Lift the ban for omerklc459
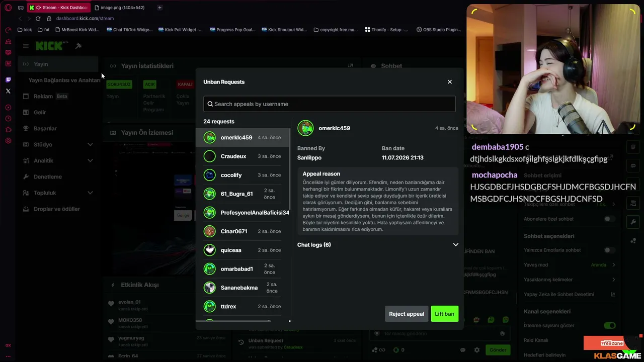Viewport: 644px width, 362px height. click(444, 314)
